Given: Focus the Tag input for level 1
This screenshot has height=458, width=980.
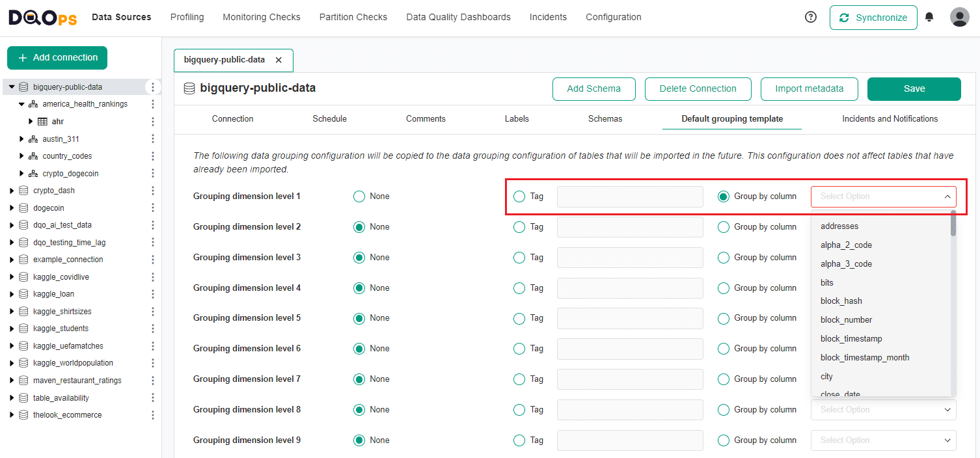Looking at the screenshot, I should coord(630,196).
